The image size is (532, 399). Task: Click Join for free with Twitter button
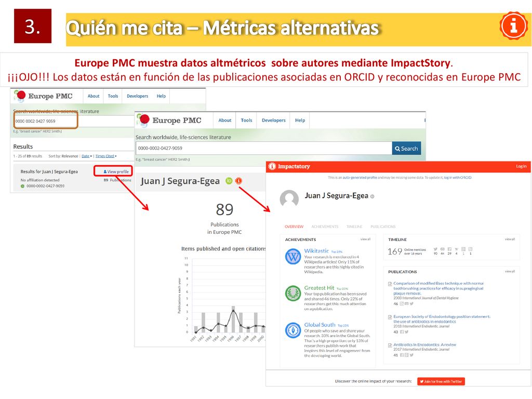441,381
